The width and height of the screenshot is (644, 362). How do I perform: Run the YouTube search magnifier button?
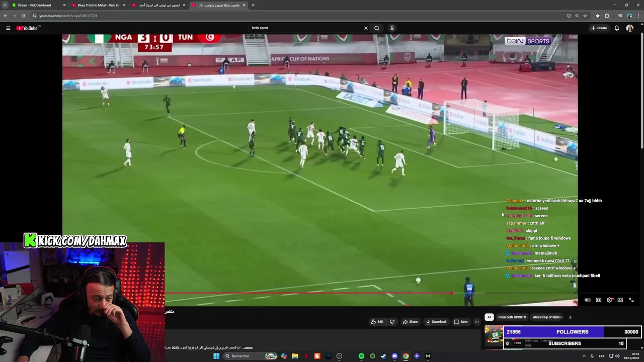click(x=377, y=28)
